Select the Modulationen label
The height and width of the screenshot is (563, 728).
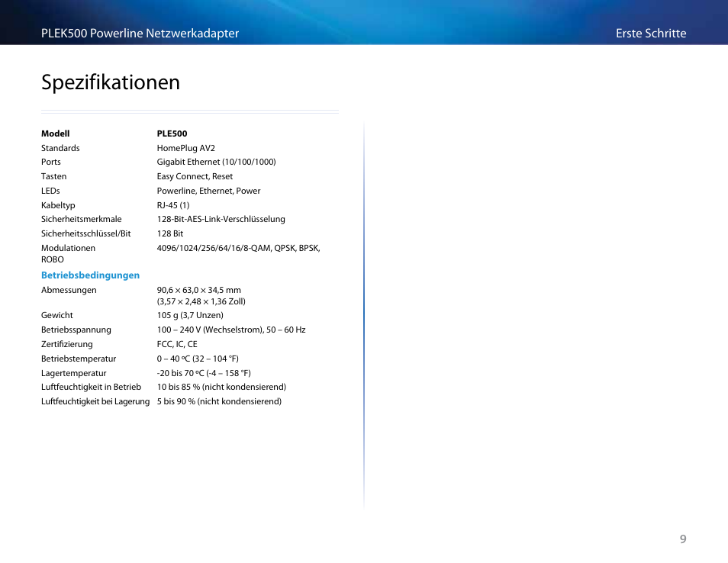[x=68, y=248]
